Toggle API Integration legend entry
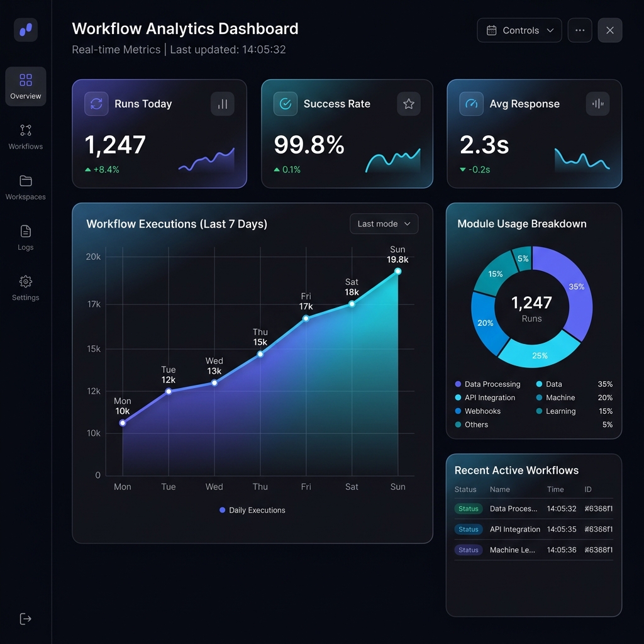 click(485, 397)
